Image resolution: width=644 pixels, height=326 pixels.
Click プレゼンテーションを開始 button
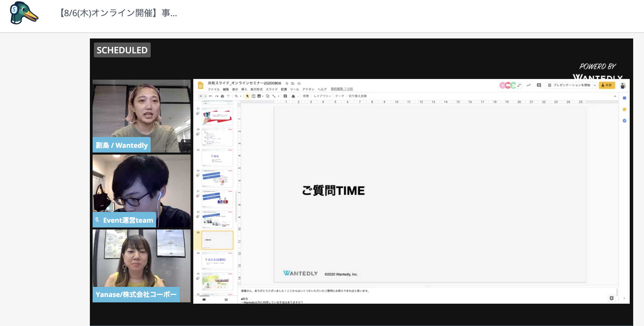(569, 85)
